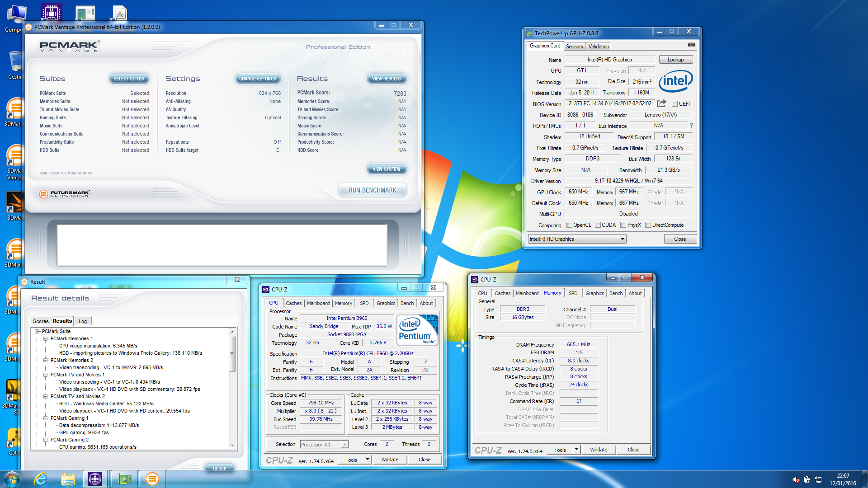The image size is (868, 488).
Task: Open the Mainboard tab in CPU-Z CPU window
Action: pos(318,303)
